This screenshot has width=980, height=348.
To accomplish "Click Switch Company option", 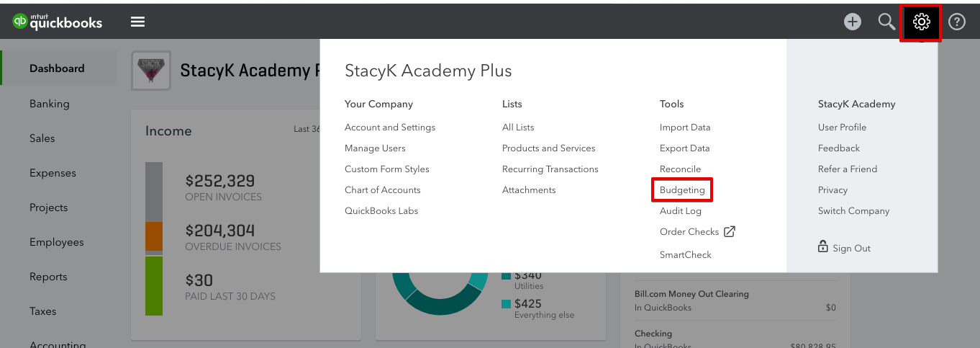I will [853, 211].
